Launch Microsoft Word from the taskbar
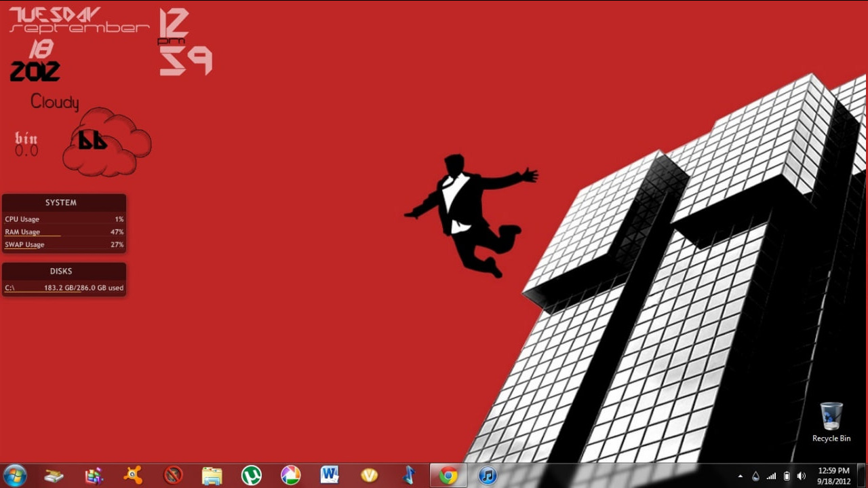This screenshot has height=488, width=868. tap(330, 474)
